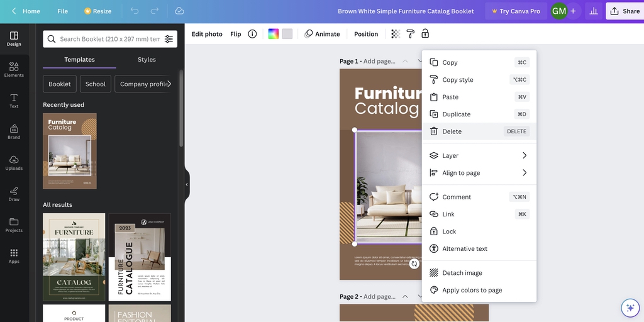Click Edit photo button
Viewport: 644px width, 322px height.
coord(207,34)
